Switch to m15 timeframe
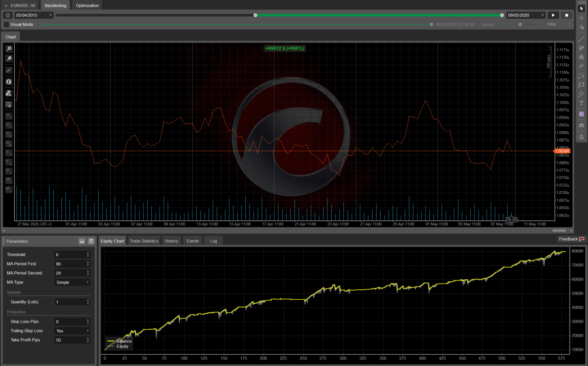This screenshot has width=588, height=366. [x=8, y=134]
